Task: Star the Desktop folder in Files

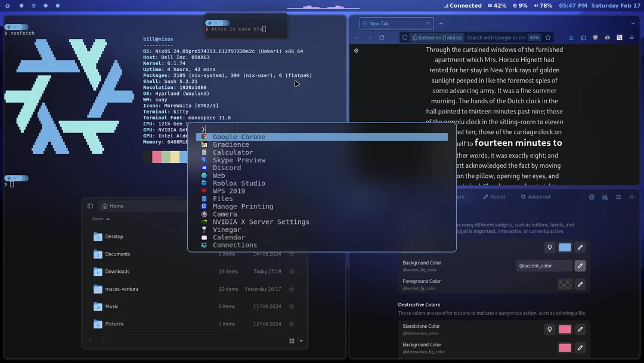Action: pyautogui.click(x=291, y=236)
